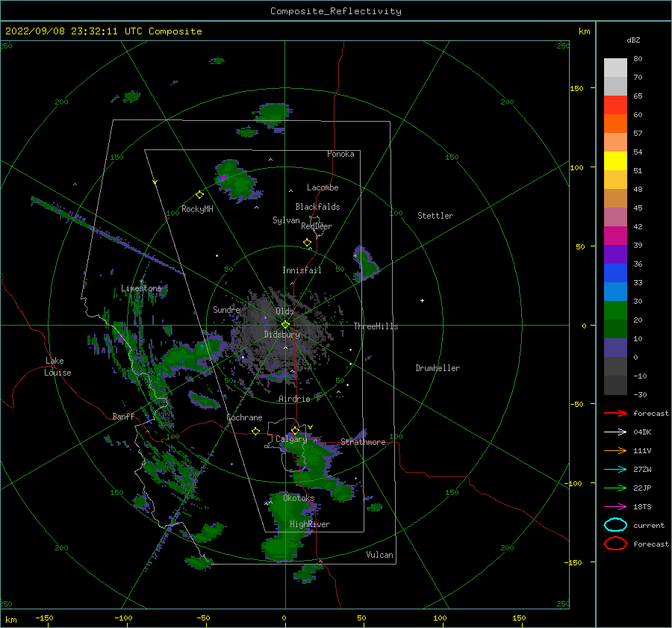This screenshot has height=628, width=672.
Task: Click the Blackfalds city label
Action: [317, 207]
